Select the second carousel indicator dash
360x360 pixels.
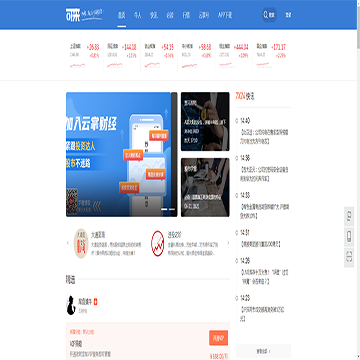coord(172,209)
